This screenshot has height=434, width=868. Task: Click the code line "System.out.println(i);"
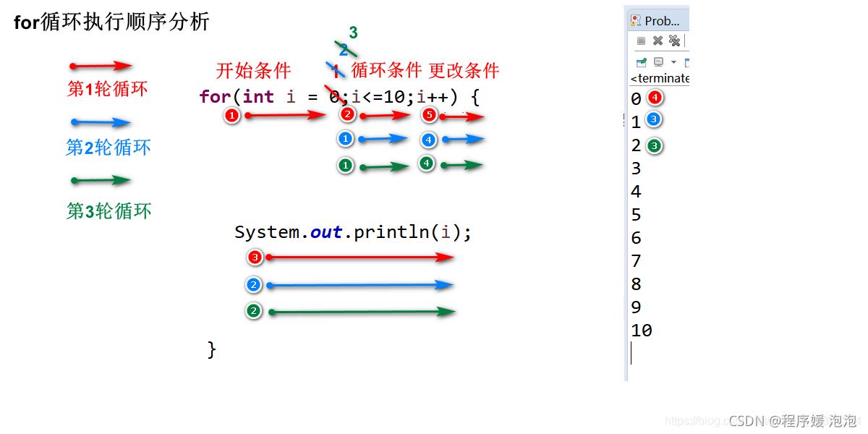353,232
